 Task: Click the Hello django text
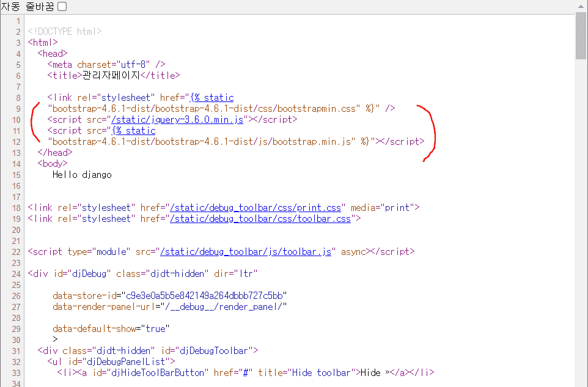pyautogui.click(x=82, y=175)
